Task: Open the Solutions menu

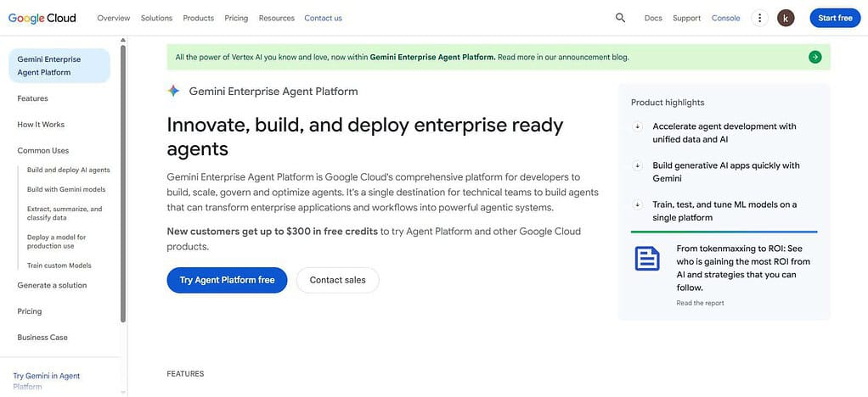Action: click(156, 18)
